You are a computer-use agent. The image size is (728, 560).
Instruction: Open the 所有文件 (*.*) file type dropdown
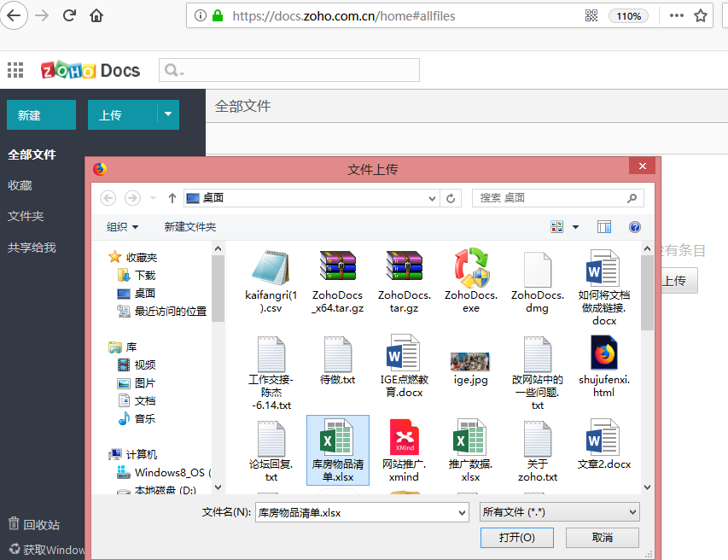coord(559,511)
